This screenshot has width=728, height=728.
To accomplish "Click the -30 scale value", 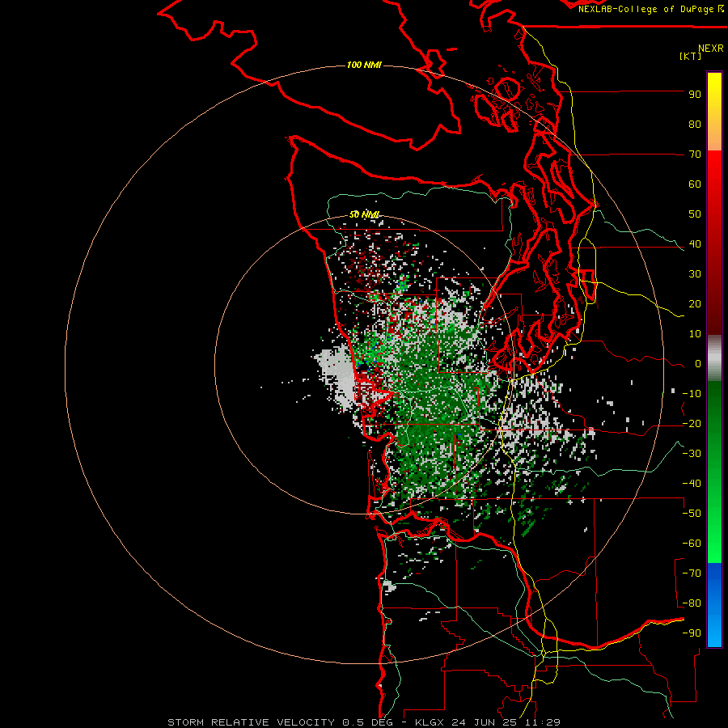I will click(x=692, y=454).
